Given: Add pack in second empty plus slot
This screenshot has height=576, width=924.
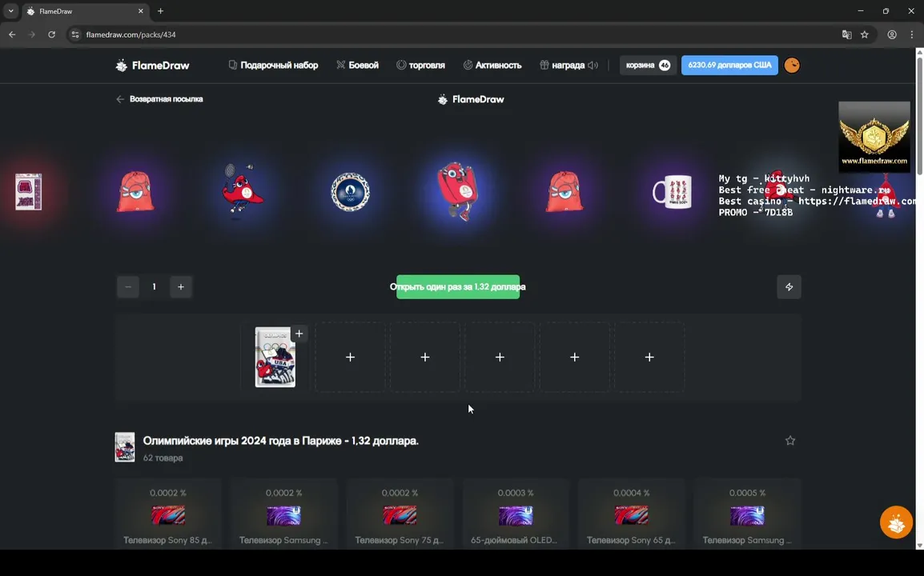Looking at the screenshot, I should 425,357.
